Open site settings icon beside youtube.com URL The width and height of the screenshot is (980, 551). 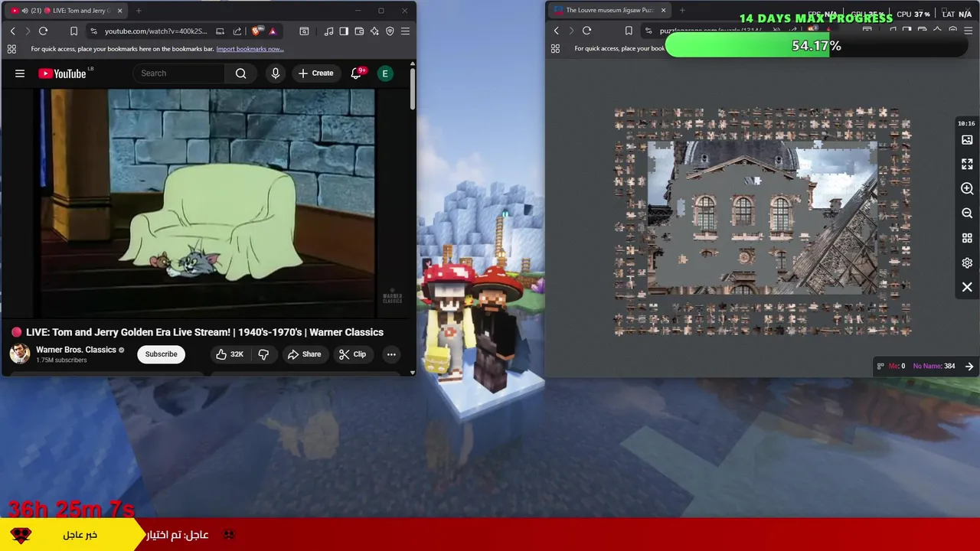(x=93, y=31)
